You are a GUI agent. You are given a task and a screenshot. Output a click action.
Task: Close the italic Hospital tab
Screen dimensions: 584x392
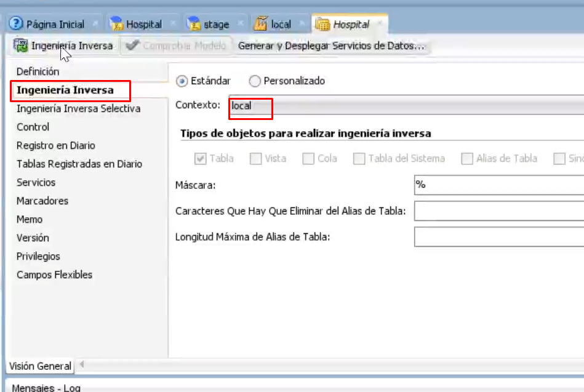[x=380, y=23]
